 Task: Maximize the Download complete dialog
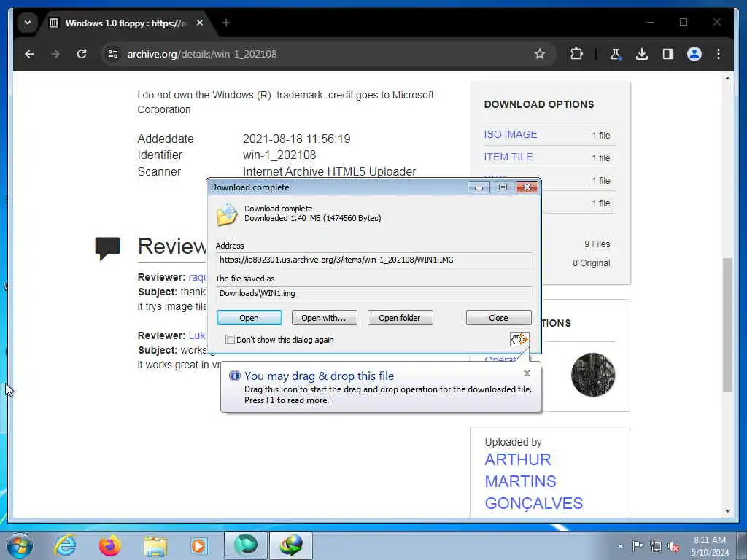click(503, 187)
